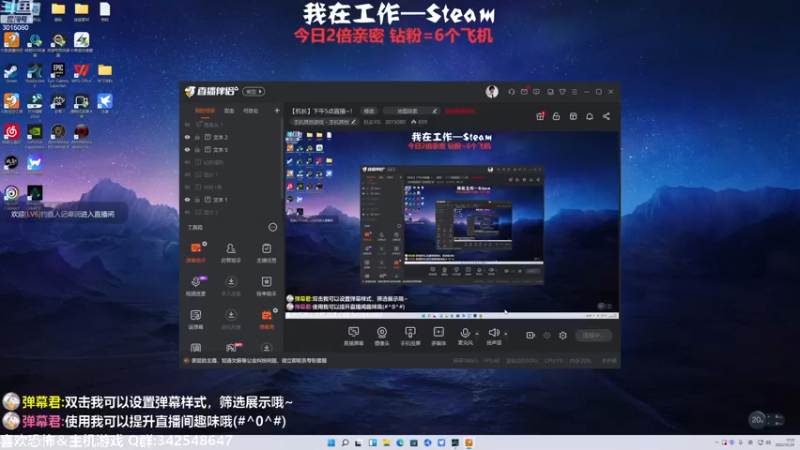800x450 pixels.
Task: Toggle visibility eye for 文本1 layer
Action: click(x=187, y=199)
